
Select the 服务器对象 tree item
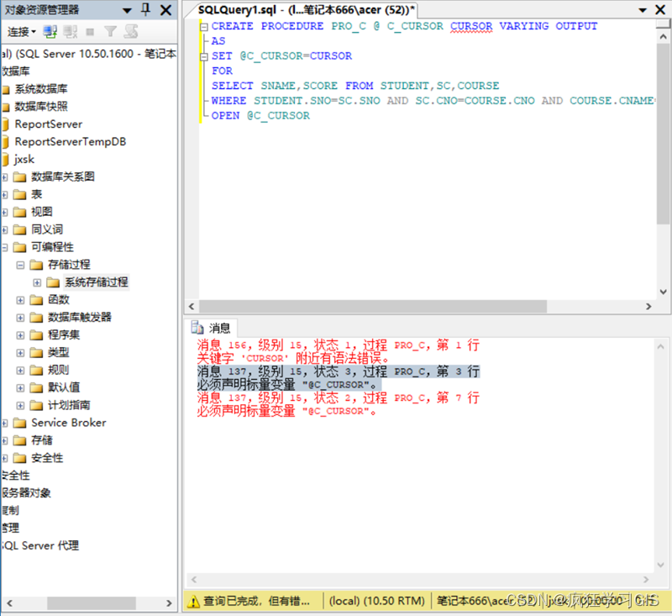[26, 493]
